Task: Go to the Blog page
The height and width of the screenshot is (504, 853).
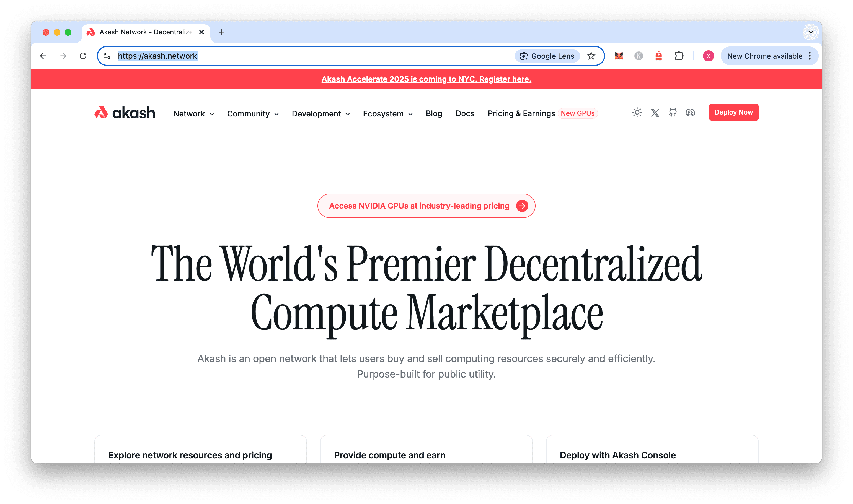Action: [x=434, y=113]
